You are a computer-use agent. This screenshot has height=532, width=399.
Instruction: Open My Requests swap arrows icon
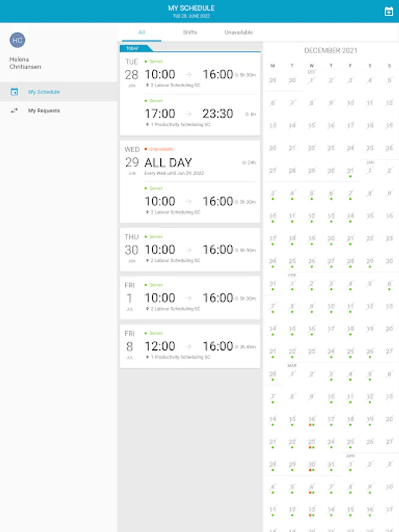tap(14, 111)
